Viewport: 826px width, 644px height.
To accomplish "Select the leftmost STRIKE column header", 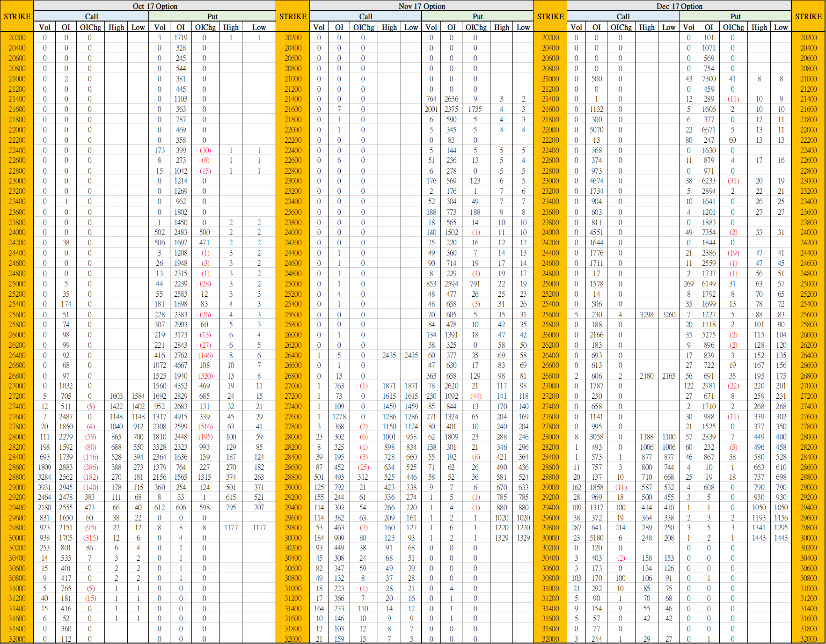I will (x=17, y=16).
